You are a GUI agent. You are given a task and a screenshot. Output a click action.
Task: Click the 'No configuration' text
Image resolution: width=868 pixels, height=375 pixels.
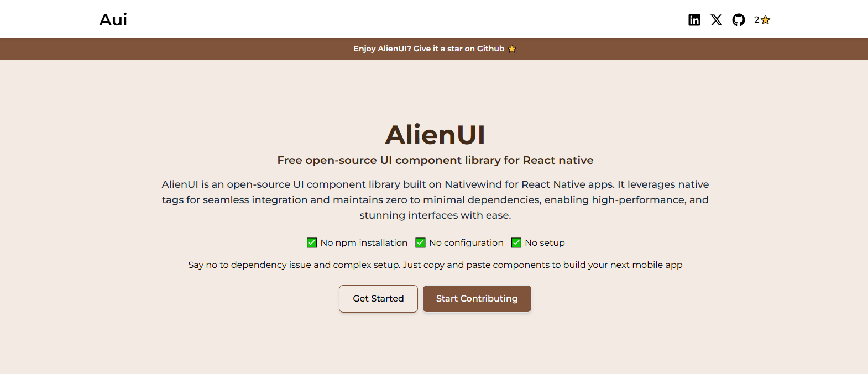466,243
